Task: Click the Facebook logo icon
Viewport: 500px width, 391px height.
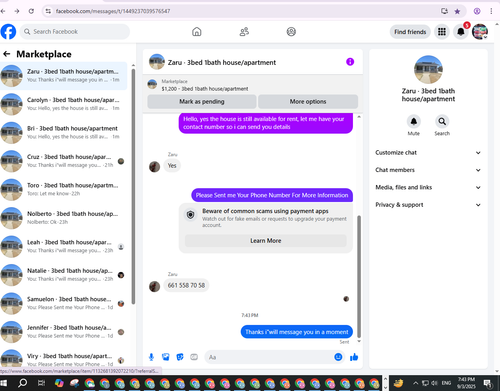Action: 8,32
